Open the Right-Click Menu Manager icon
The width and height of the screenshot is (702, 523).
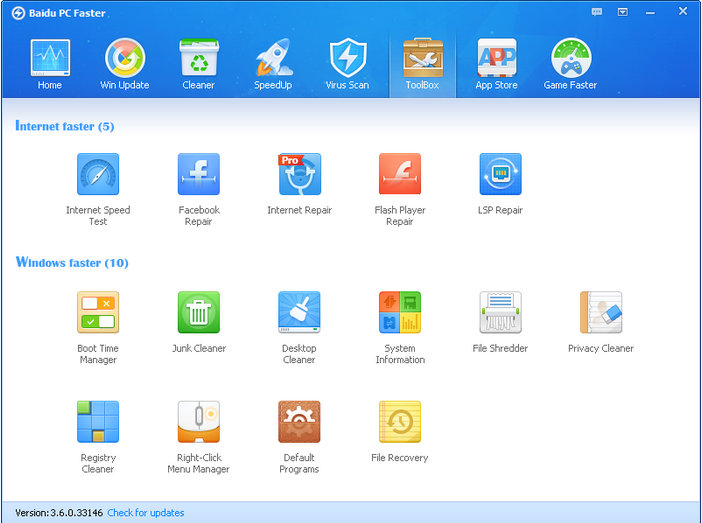click(199, 422)
